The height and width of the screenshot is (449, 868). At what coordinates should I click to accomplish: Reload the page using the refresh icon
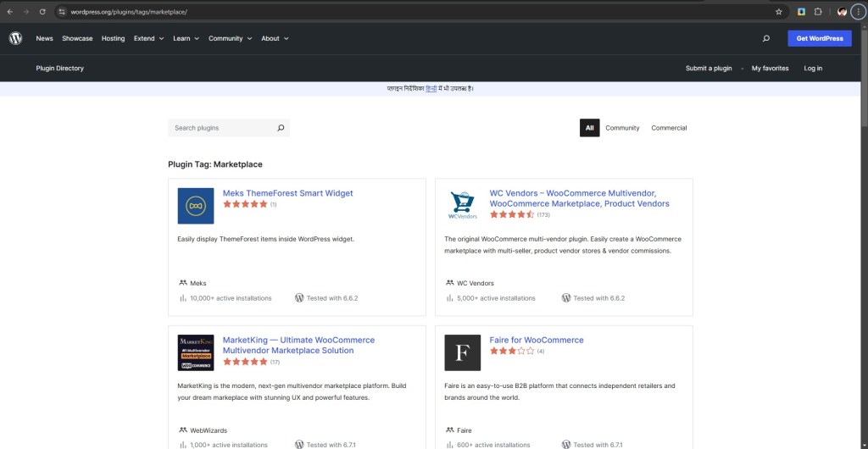[42, 12]
